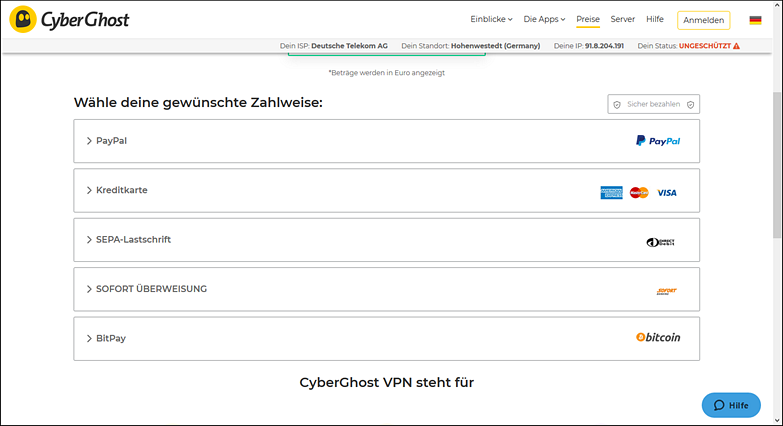Click the Direct Debit logo icon
783x426 pixels.
point(660,242)
